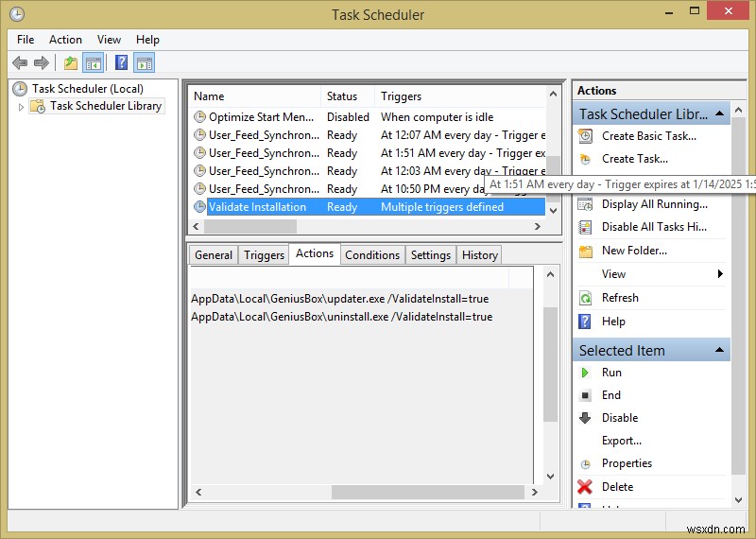Image resolution: width=756 pixels, height=539 pixels.
Task: Click the folder Up One Level toolbar icon
Action: (71, 63)
